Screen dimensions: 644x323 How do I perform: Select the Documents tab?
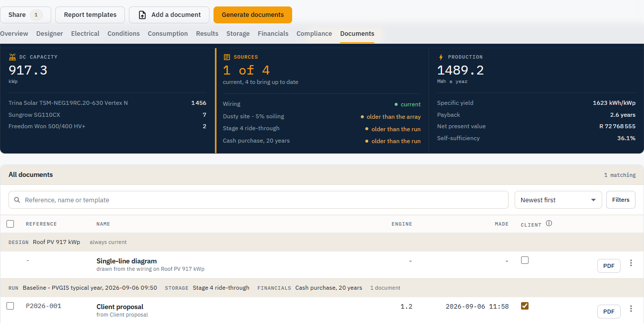click(x=357, y=34)
